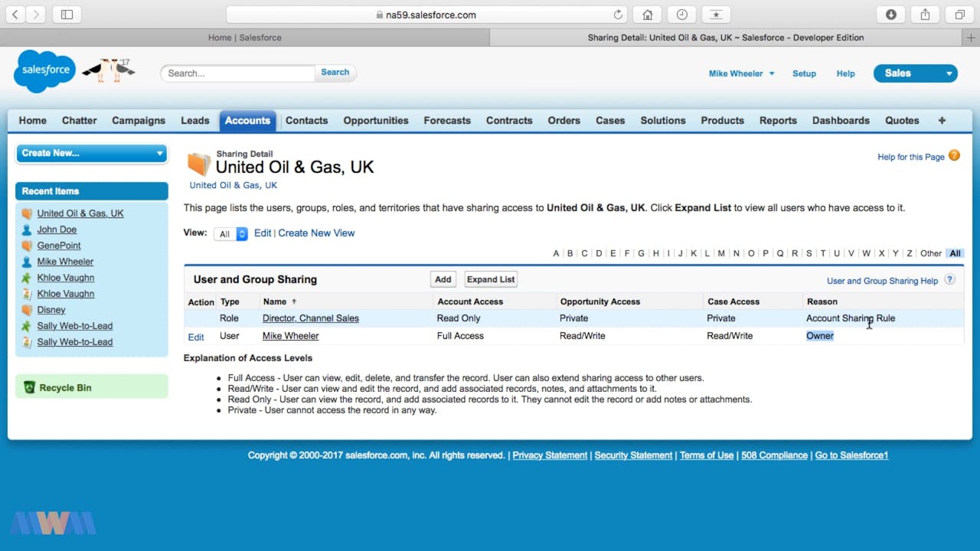Image resolution: width=980 pixels, height=551 pixels.
Task: Open the Terms of Use link
Action: coord(707,455)
